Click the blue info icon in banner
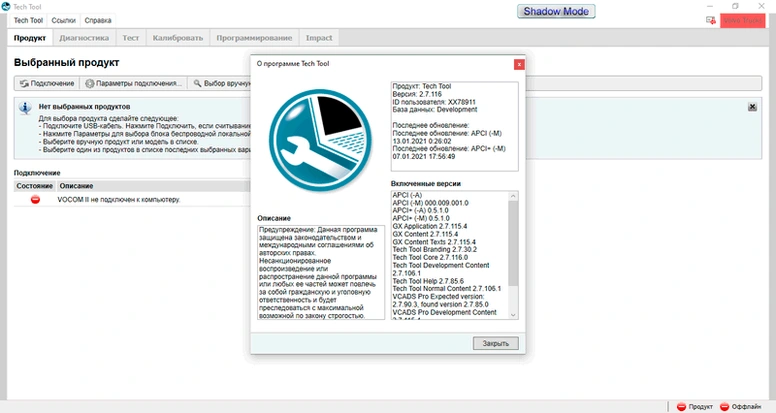Viewport: 776px width, 413px height. tap(25, 107)
